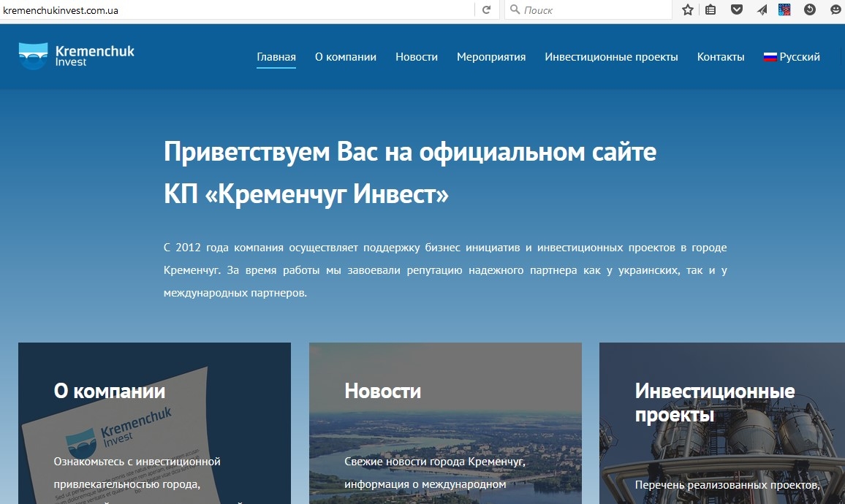This screenshot has width=845, height=504.
Task: Click the page reload button
Action: point(486,10)
